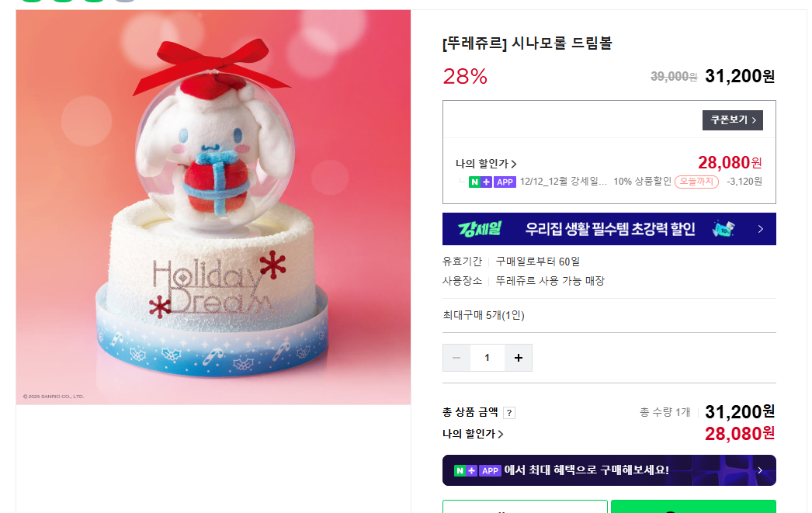Click the arrow on the N+ APP banner
This screenshot has width=812, height=513.
click(760, 470)
